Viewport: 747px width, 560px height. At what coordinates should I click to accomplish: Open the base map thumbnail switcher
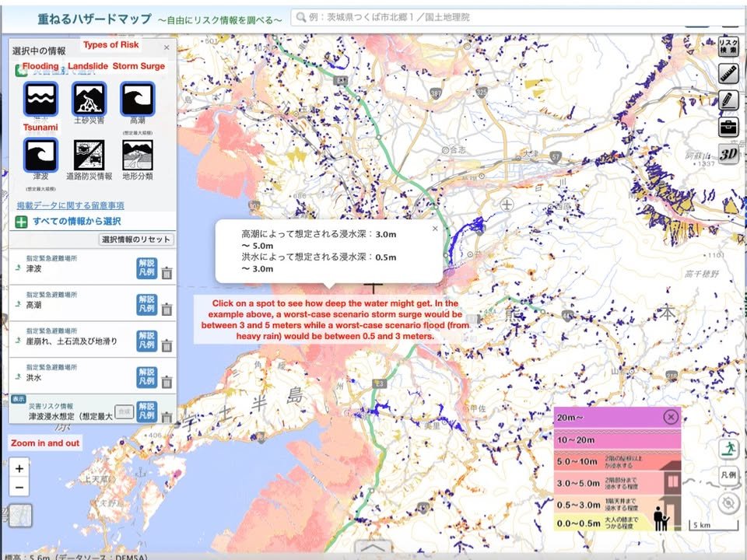pyautogui.click(x=21, y=516)
